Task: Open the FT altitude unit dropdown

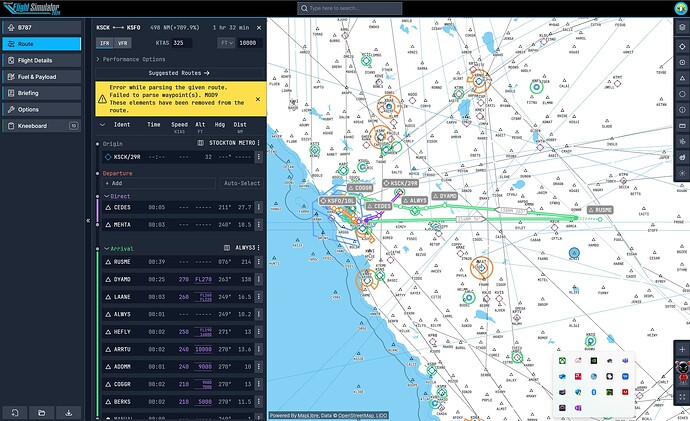Action: click(226, 43)
